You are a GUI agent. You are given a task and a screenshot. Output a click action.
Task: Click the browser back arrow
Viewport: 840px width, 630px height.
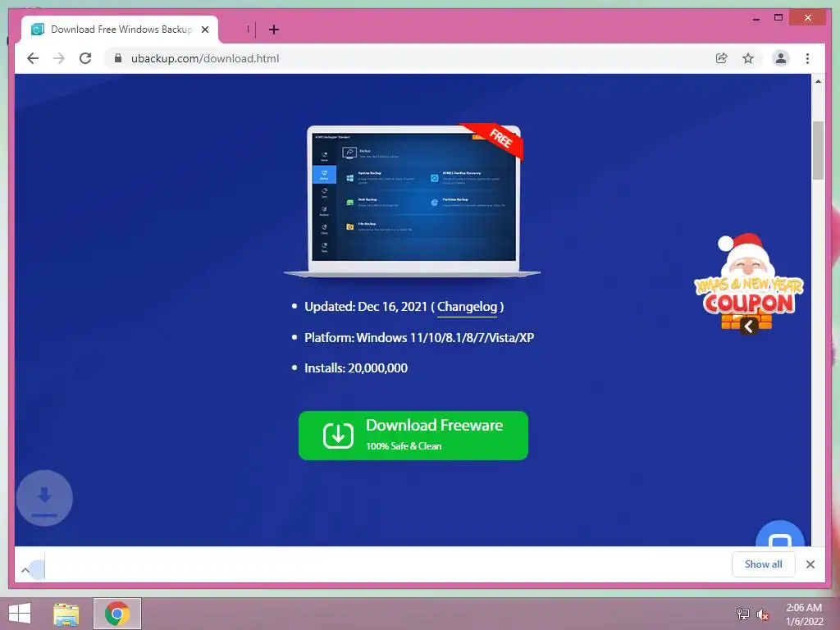(33, 58)
